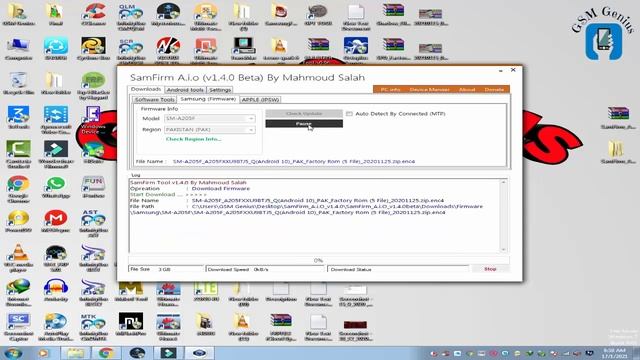Open the Settings tab in SamFirm
The image size is (640, 360).
tap(220, 90)
